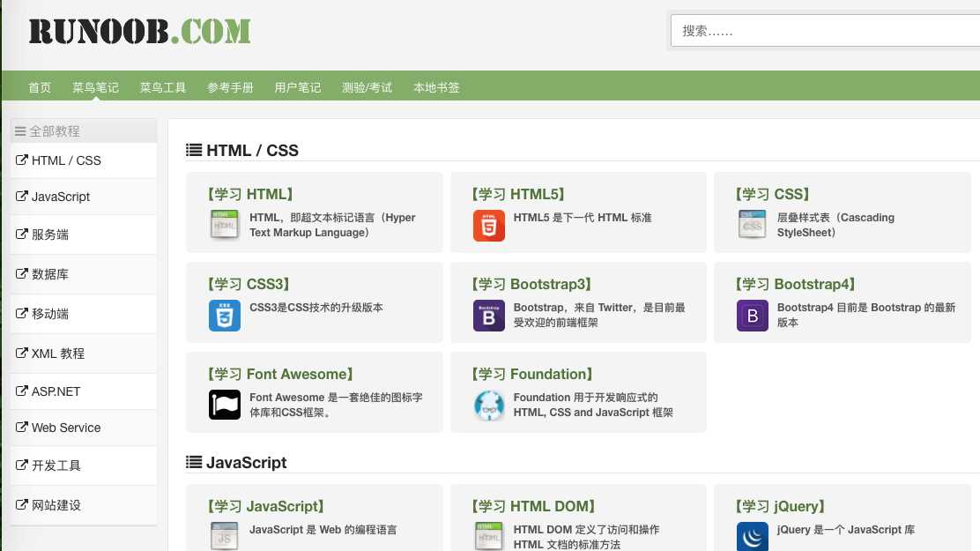Select Web Service in the sidebar

point(84,428)
